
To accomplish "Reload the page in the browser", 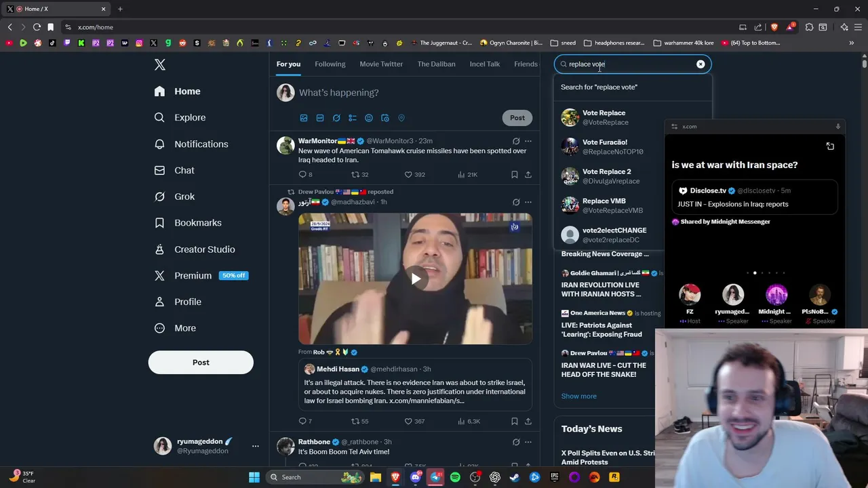I will [x=37, y=27].
